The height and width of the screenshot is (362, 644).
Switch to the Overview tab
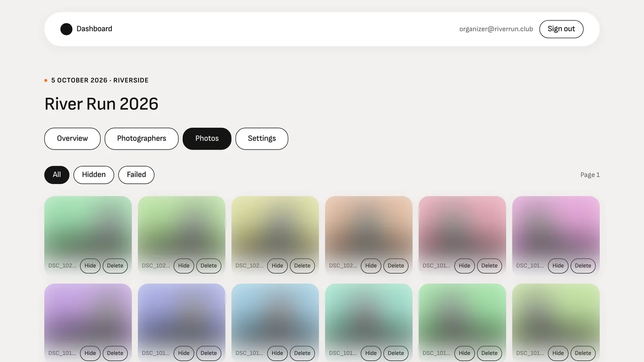[72, 139]
